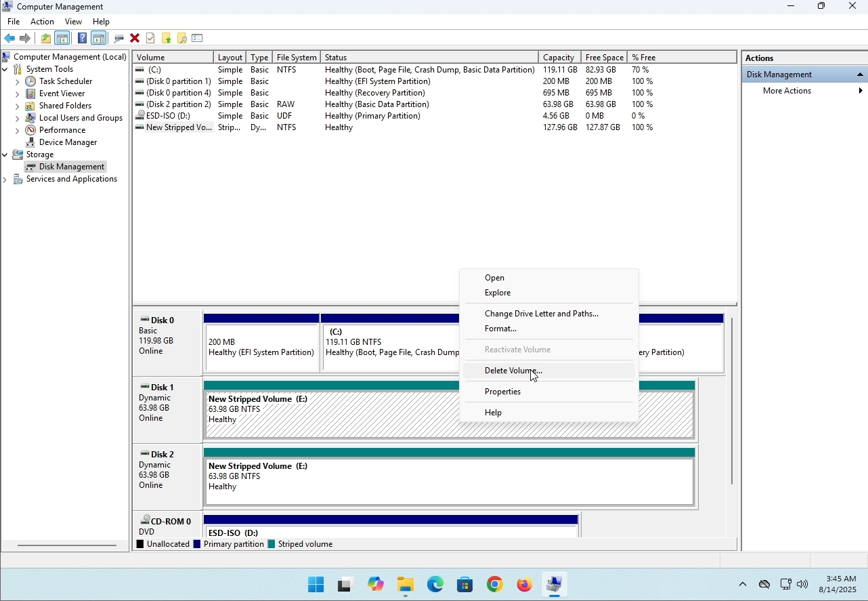868x601 pixels.
Task: Collapse the Storage node
Action: [5, 154]
